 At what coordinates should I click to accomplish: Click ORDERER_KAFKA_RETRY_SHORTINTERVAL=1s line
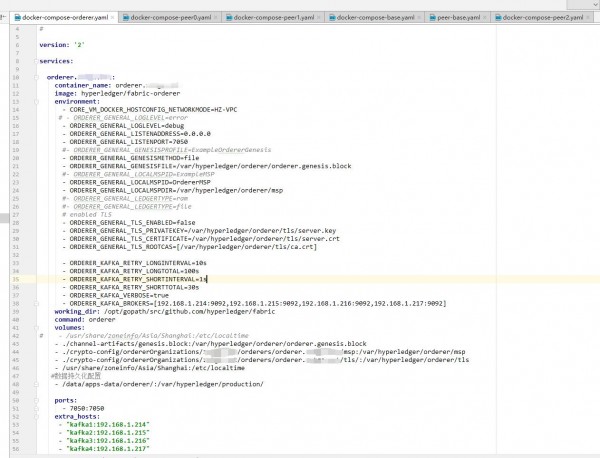(135, 279)
